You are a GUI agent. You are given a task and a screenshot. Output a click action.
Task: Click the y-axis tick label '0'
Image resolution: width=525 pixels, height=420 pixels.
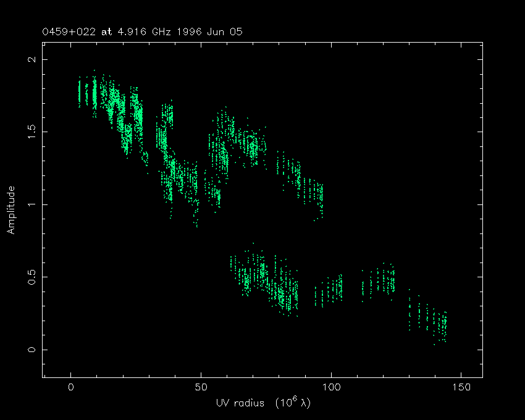tap(32, 350)
